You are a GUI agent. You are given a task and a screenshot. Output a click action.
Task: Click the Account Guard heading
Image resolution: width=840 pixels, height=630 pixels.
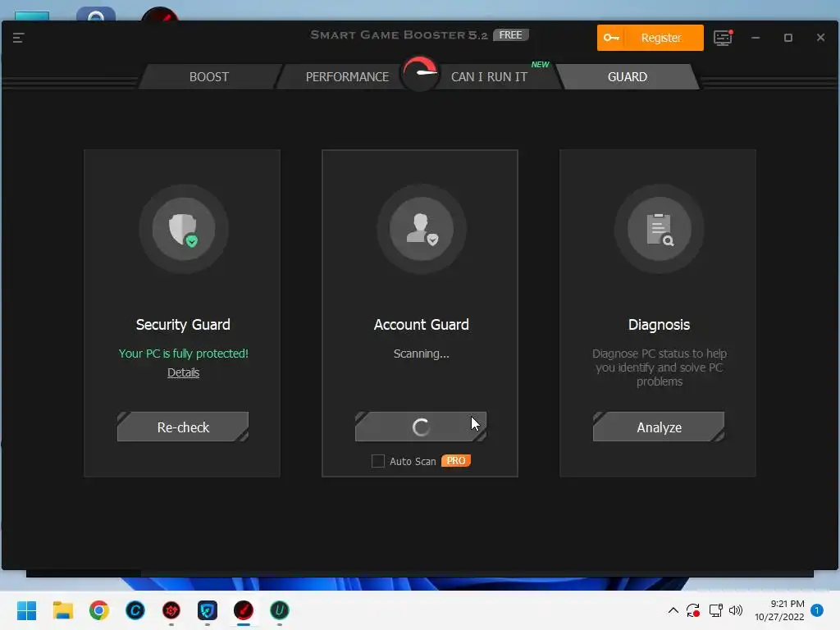421,325
